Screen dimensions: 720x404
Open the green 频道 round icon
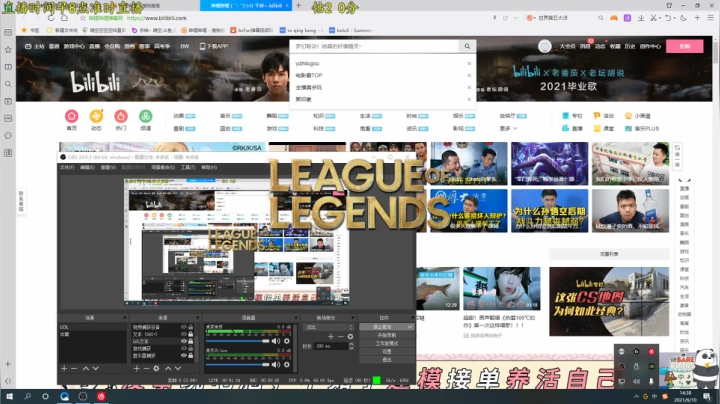pyautogui.click(x=146, y=116)
